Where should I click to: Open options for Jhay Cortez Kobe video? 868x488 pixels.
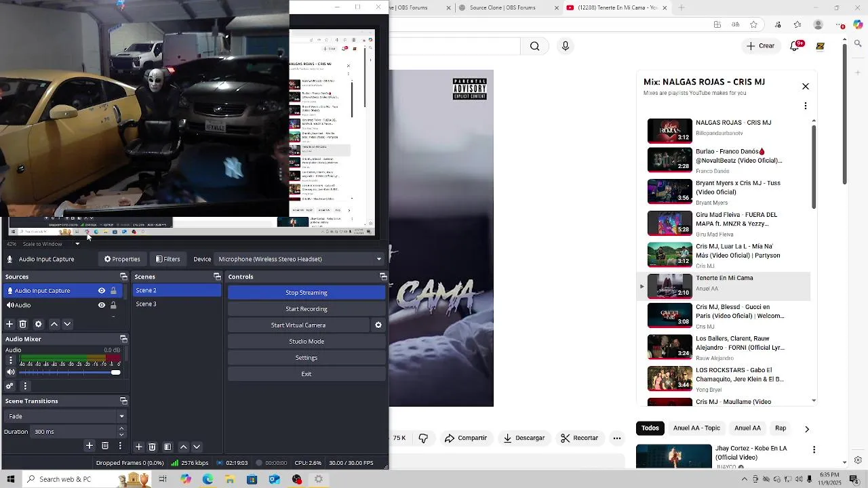(814, 449)
